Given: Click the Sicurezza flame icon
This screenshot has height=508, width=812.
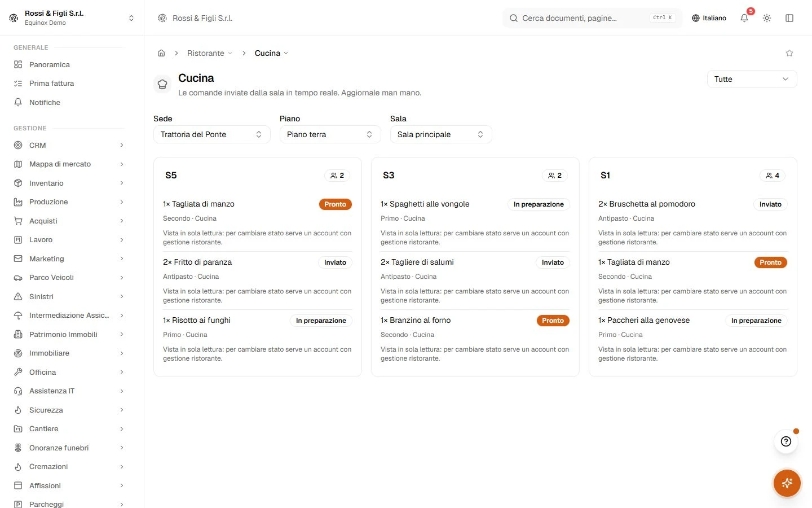Looking at the screenshot, I should point(18,410).
